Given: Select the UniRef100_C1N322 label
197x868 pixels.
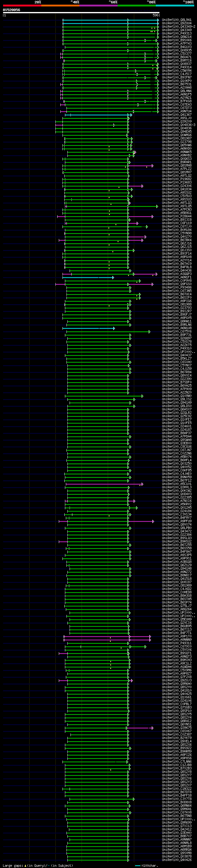Looking at the screenshot, I should pyautogui.click(x=176, y=789).
